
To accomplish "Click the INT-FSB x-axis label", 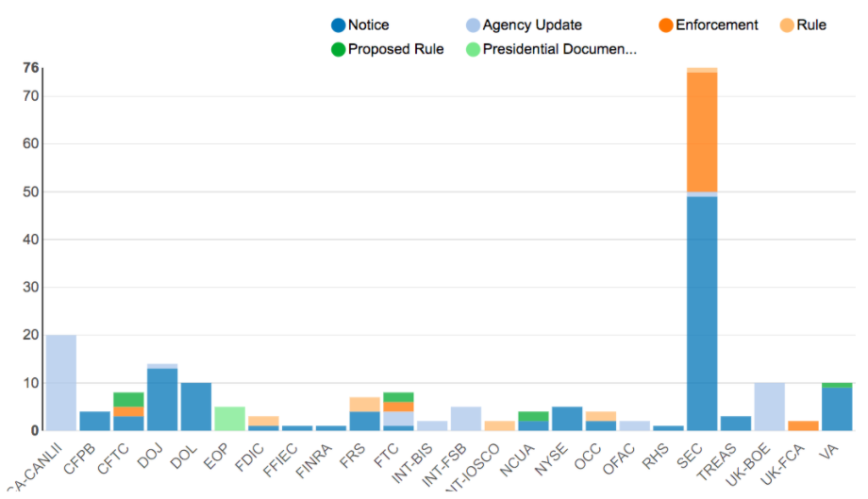I will pos(444,465).
